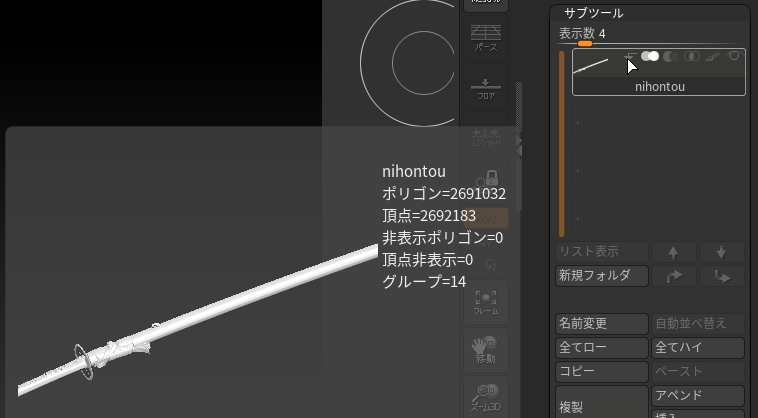
Task: Click the curved right-arrow move-to-top button
Action: tap(673, 276)
